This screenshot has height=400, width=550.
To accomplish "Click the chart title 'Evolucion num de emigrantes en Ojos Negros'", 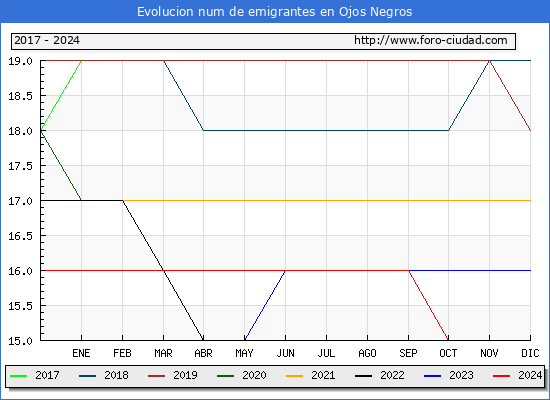I will point(274,12).
